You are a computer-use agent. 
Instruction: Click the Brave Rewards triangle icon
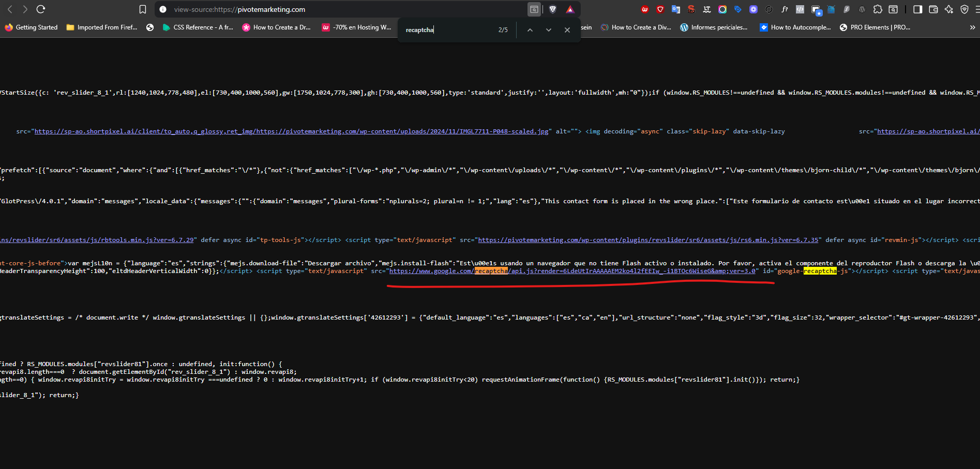(570, 9)
